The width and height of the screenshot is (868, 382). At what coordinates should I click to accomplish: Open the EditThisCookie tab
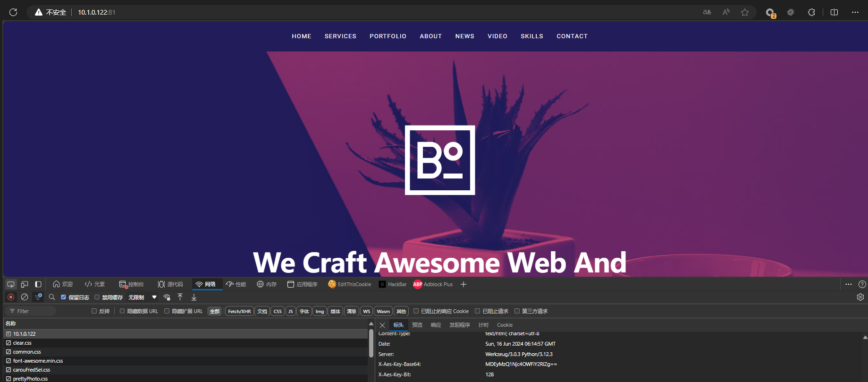(x=350, y=284)
